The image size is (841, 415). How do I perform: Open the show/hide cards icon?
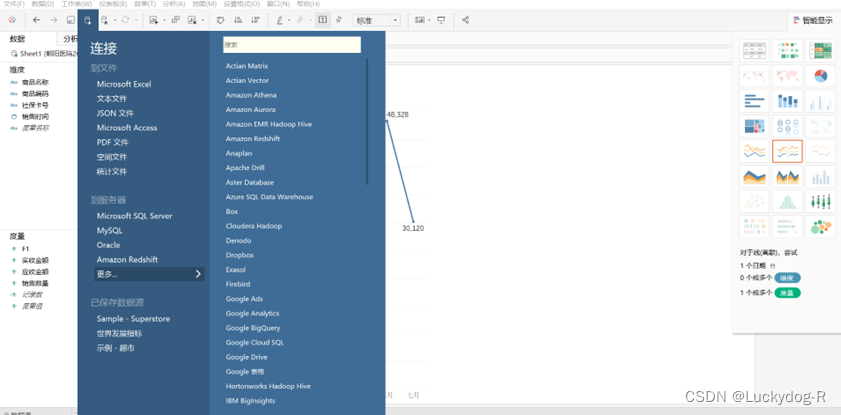click(x=419, y=20)
